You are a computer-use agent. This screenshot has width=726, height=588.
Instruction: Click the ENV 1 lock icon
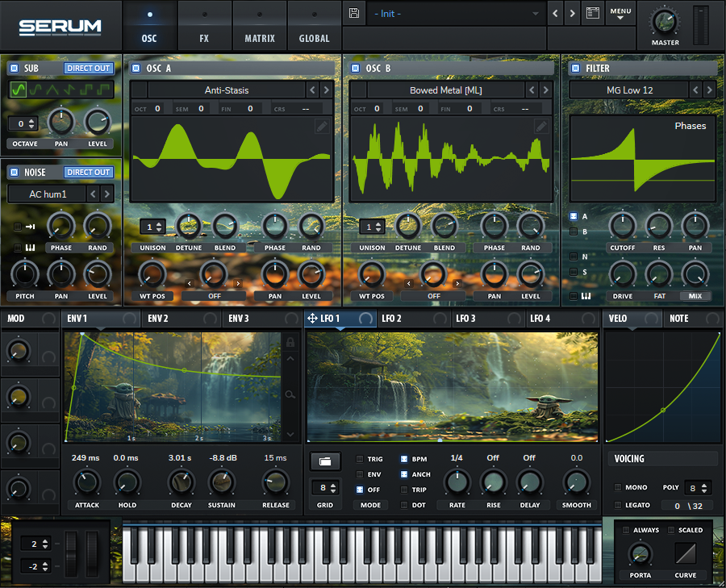click(290, 342)
